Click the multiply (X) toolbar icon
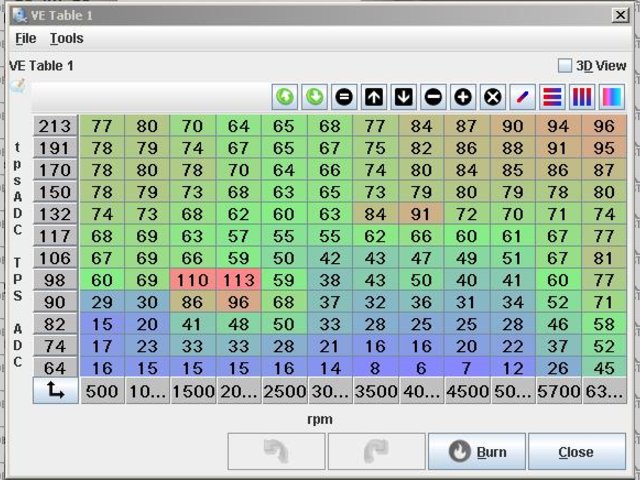Viewport: 640px width, 480px height. (x=492, y=97)
